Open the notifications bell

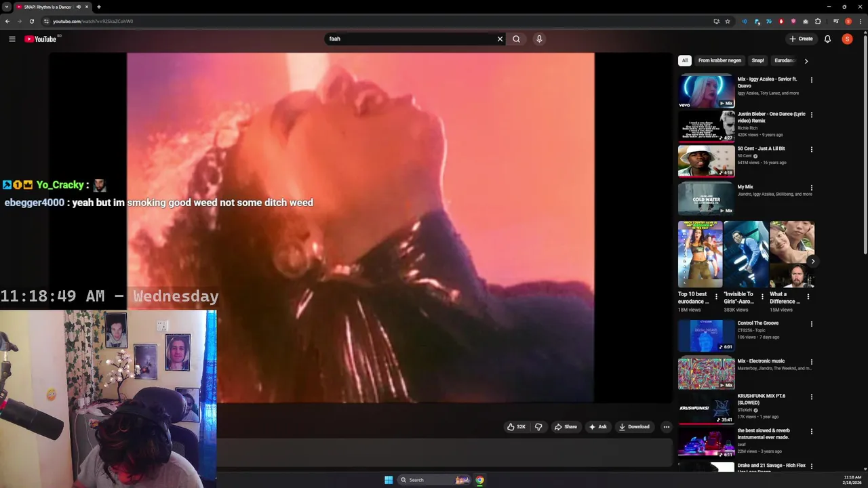pos(827,39)
